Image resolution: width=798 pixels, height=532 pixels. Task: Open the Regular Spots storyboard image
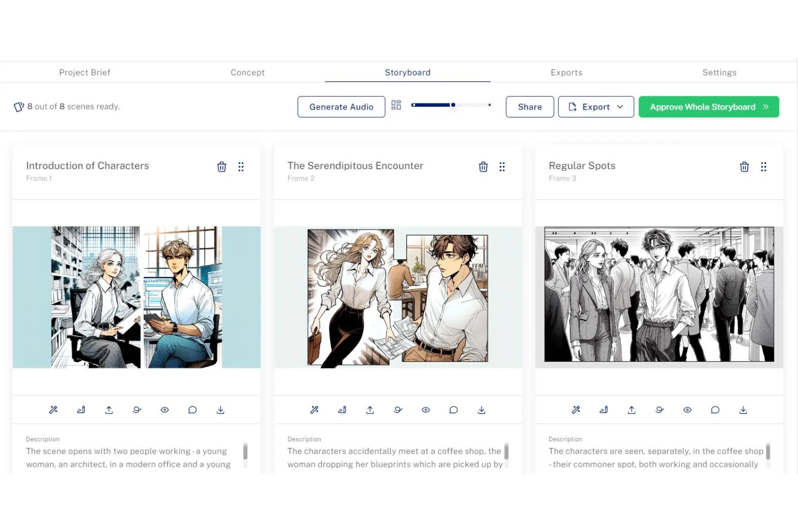(x=659, y=297)
